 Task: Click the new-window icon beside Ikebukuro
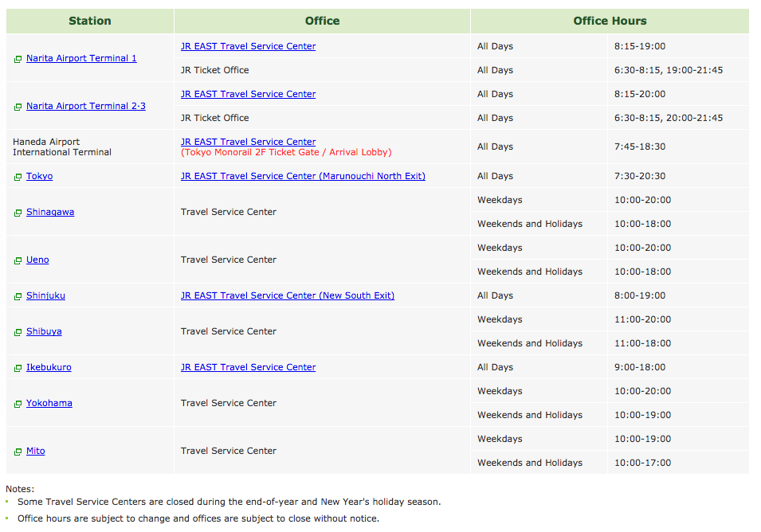point(18,368)
